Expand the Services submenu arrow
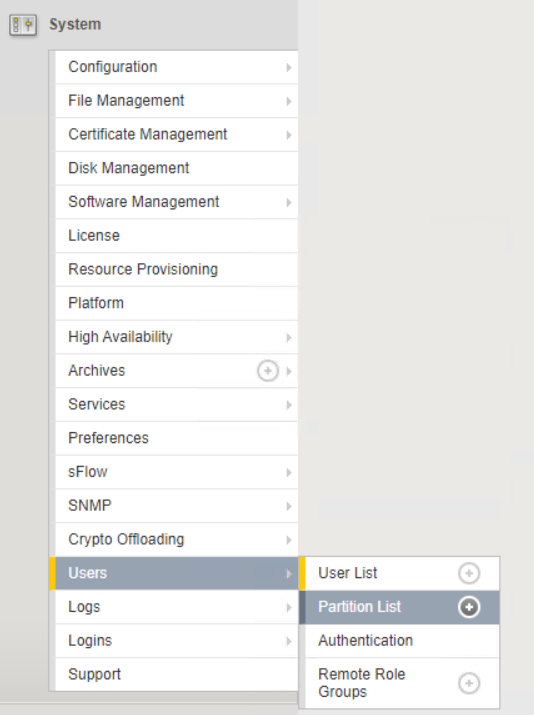 [x=289, y=405]
